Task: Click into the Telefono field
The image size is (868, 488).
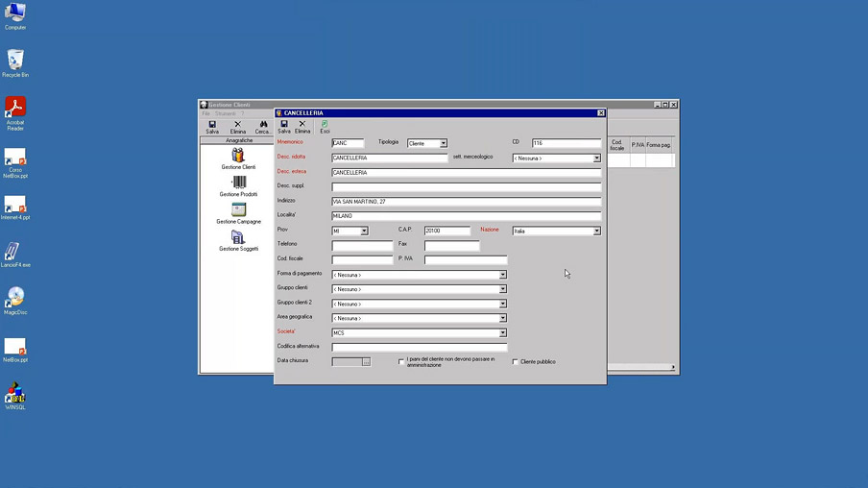Action: click(x=362, y=245)
